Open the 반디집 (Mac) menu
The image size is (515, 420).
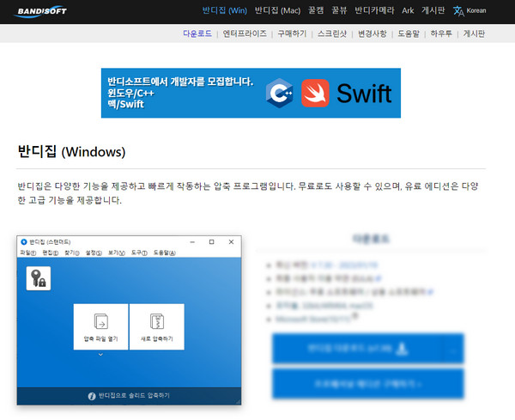point(277,10)
